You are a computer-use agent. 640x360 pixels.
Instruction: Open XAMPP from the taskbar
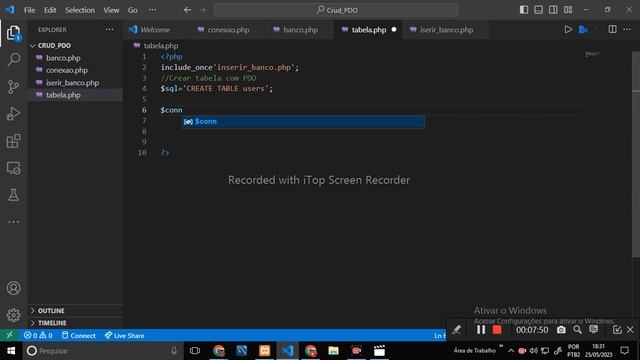point(264,351)
